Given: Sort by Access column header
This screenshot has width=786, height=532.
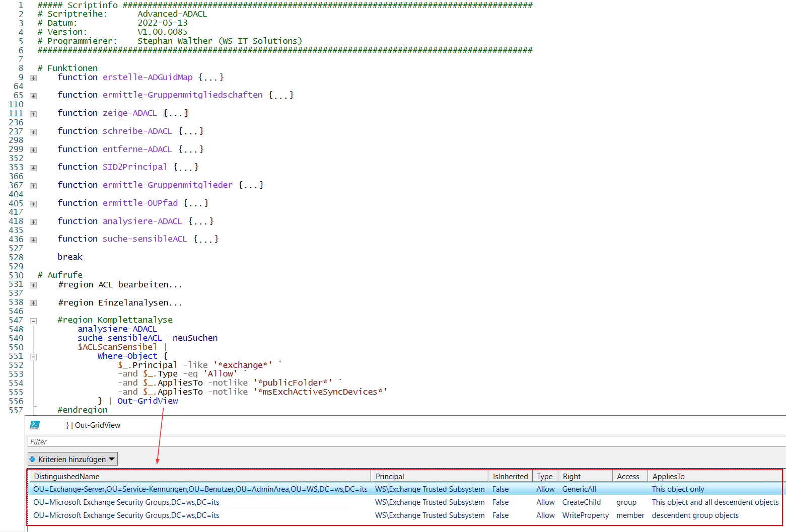Looking at the screenshot, I should click(630, 476).
